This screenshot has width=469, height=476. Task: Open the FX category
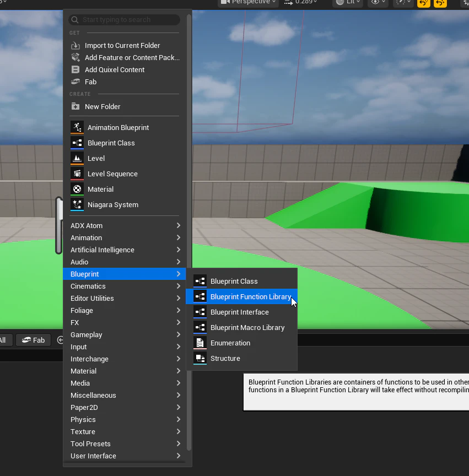pyautogui.click(x=124, y=323)
